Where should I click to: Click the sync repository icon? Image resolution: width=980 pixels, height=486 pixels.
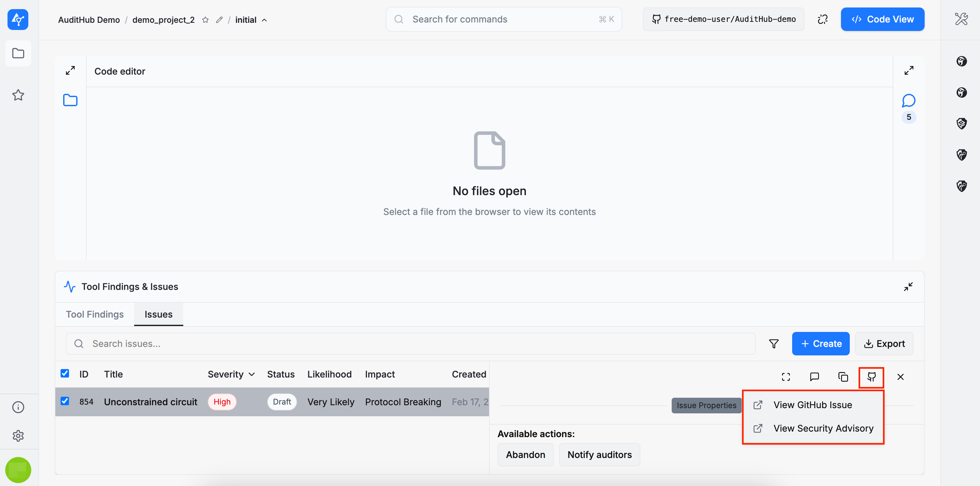(822, 20)
